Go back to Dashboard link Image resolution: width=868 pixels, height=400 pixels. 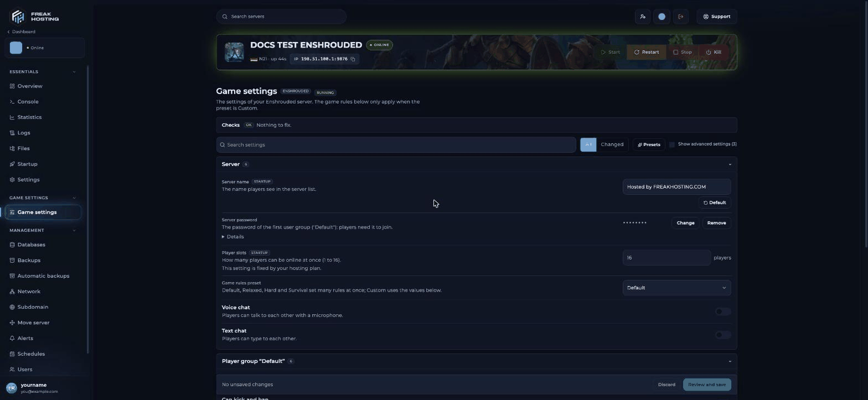coord(22,32)
